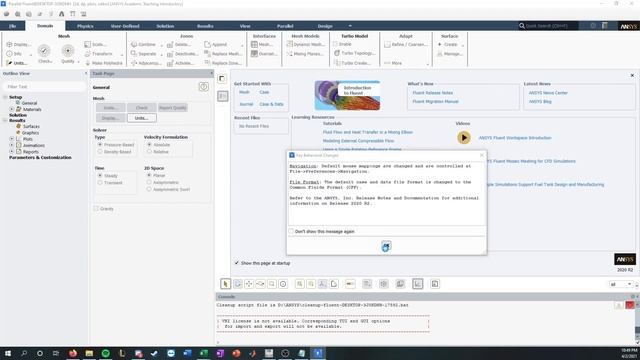The height and width of the screenshot is (360, 640).
Task: Expand the Plots tree node
Action: coord(12,139)
